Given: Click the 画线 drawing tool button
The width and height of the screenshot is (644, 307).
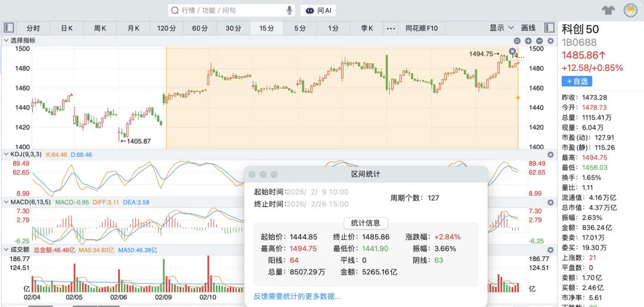Looking at the screenshot, I should tap(528, 28).
